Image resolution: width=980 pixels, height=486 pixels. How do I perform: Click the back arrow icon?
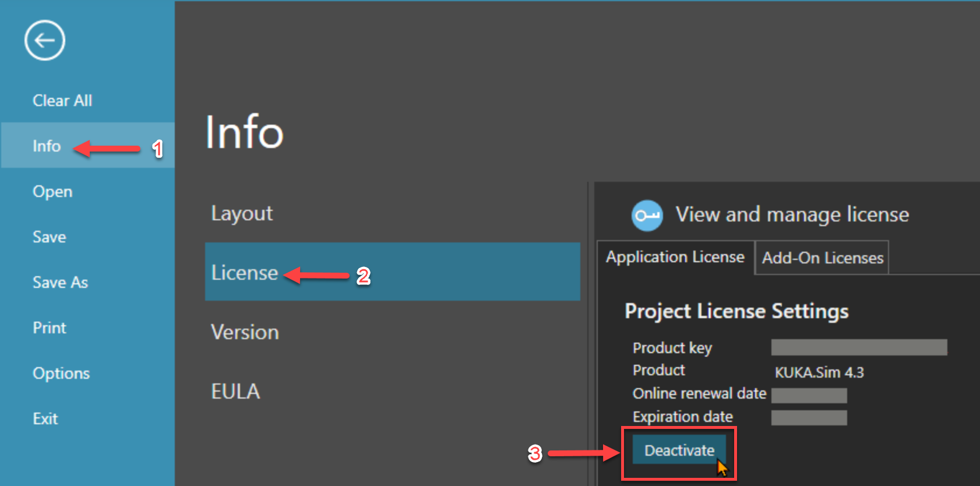[x=45, y=40]
